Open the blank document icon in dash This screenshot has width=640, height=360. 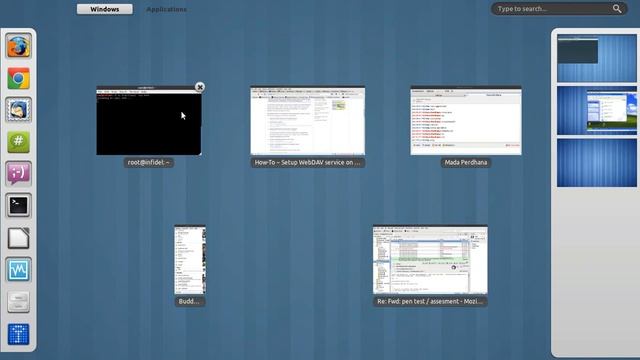click(x=18, y=238)
